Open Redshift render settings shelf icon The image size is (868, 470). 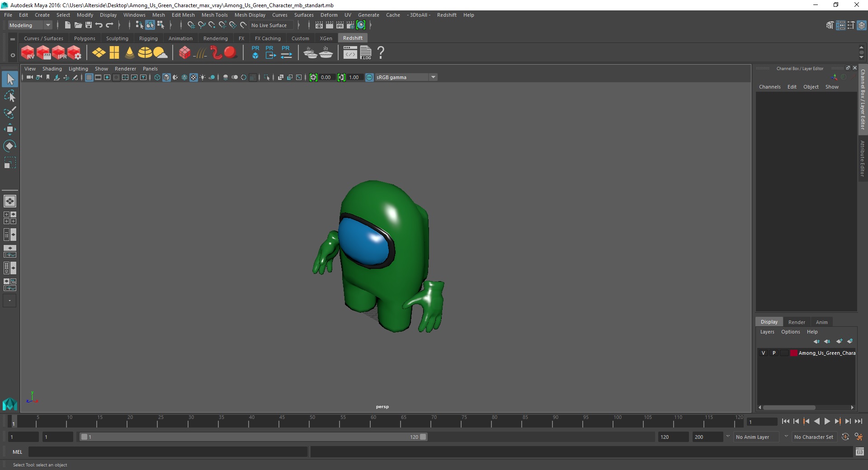pos(74,53)
